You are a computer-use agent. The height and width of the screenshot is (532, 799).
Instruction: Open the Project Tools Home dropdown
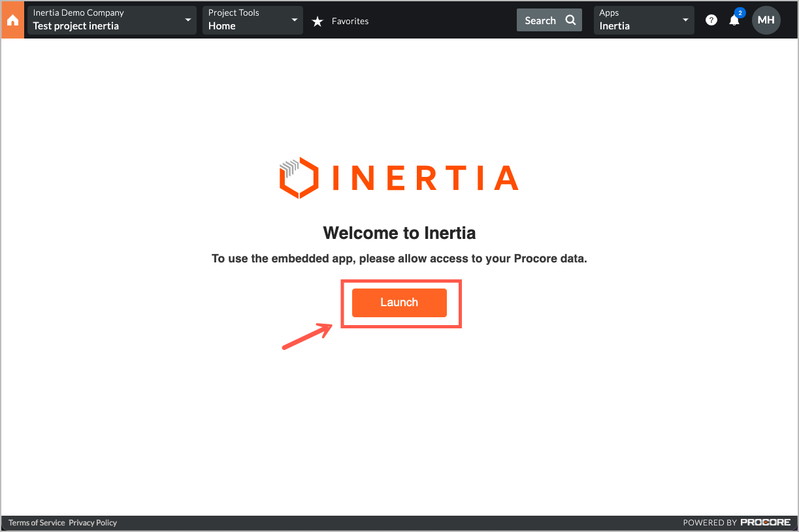(253, 20)
